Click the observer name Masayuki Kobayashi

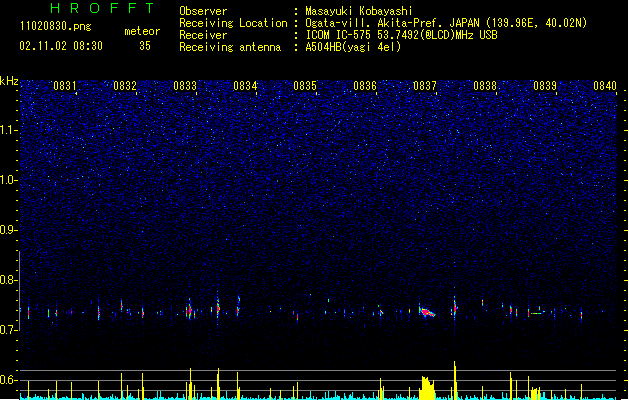(x=358, y=11)
